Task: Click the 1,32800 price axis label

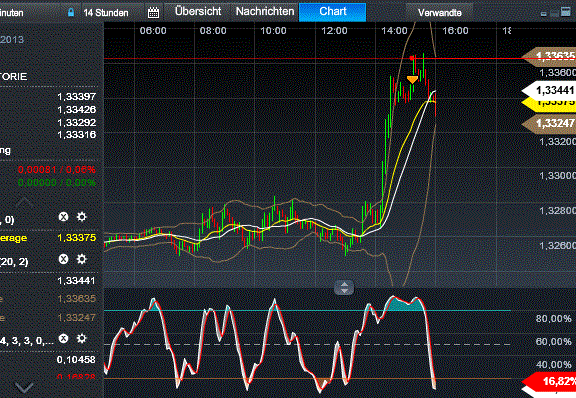Action: [x=557, y=211]
